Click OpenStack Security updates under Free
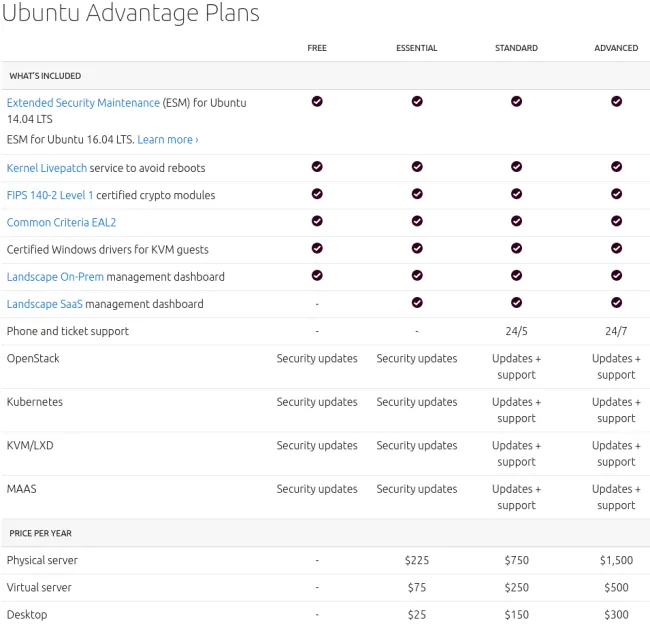The height and width of the screenshot is (624, 650). pyautogui.click(x=317, y=358)
